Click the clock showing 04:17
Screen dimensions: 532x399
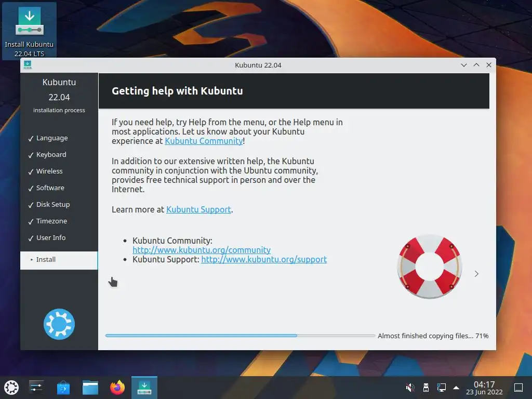484,388
